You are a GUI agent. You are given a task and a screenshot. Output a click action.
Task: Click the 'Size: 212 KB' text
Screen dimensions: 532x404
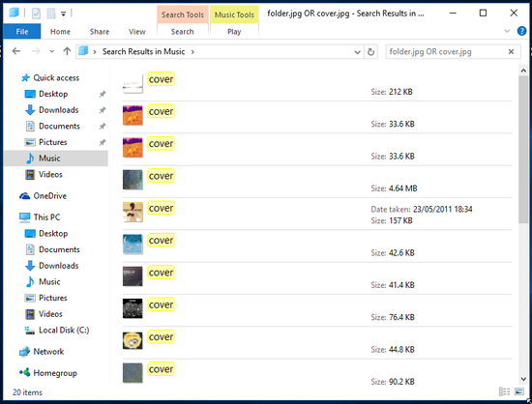tap(392, 92)
